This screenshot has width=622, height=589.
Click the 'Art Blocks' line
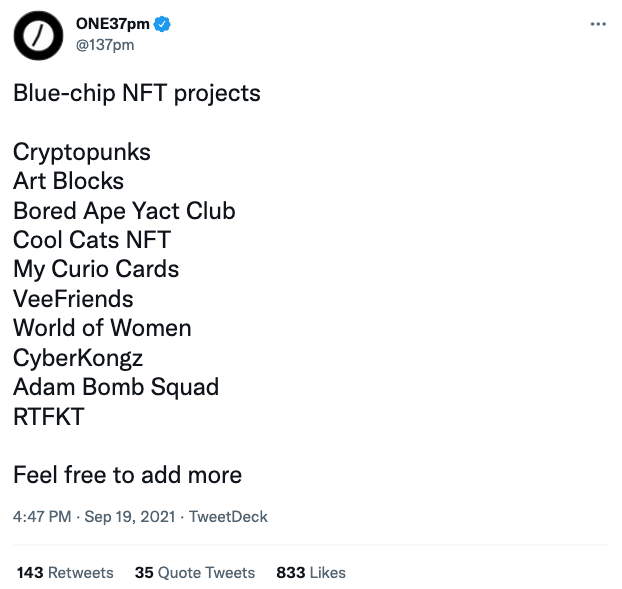pos(69,182)
